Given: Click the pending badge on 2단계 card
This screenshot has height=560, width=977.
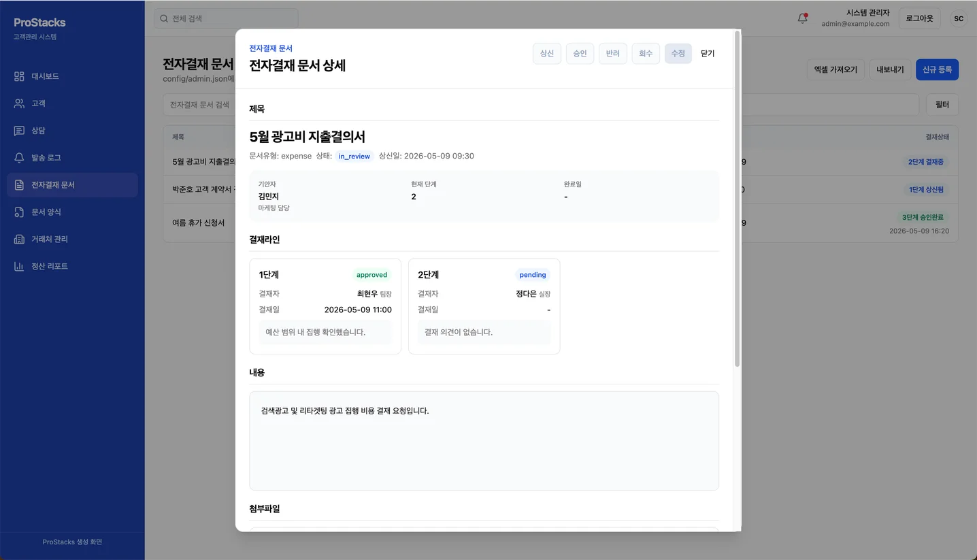Looking at the screenshot, I should 533,275.
